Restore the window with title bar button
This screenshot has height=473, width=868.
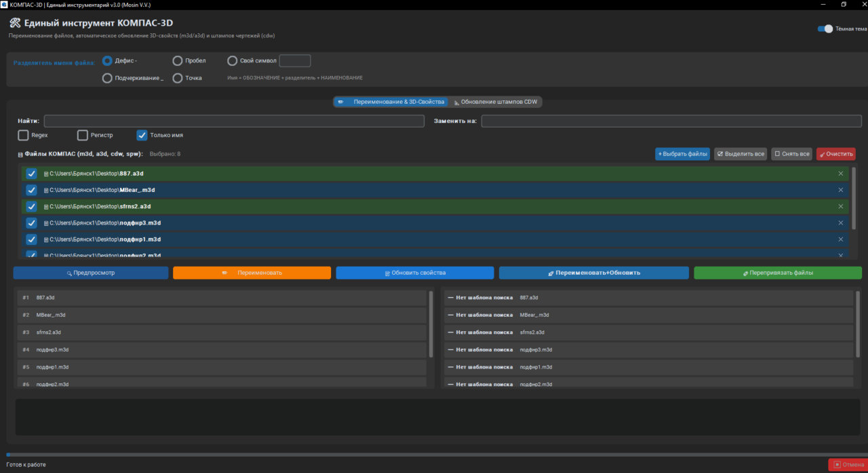(844, 4)
